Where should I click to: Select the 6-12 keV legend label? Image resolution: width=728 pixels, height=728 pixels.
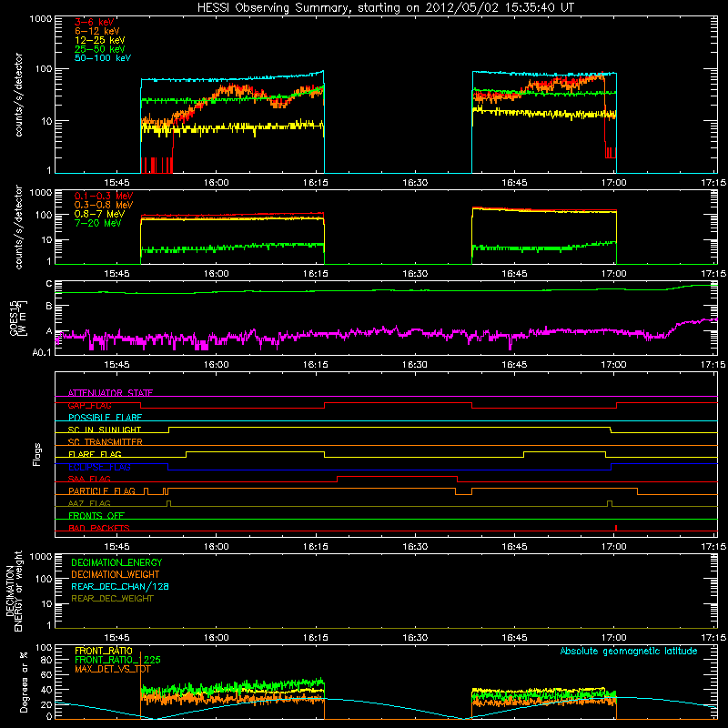[97, 31]
